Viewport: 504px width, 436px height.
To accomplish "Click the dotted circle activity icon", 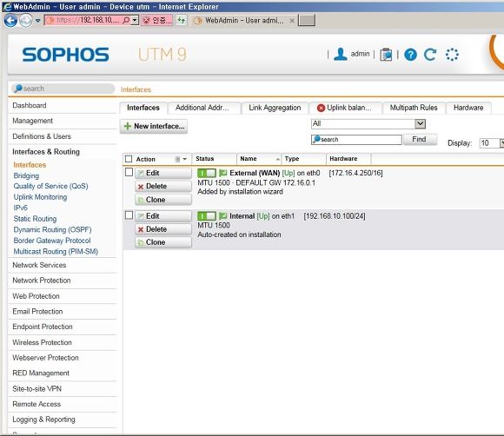I will tap(452, 55).
